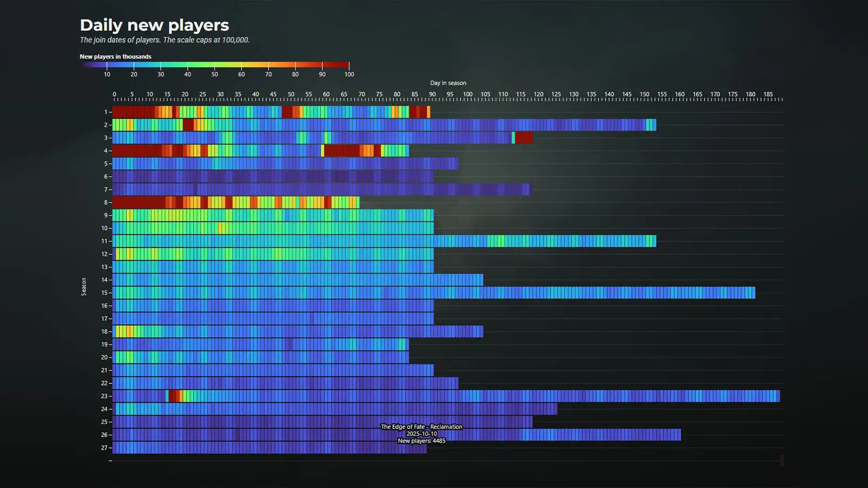Click the "Day in season" axis title
The image size is (868, 488).
(448, 83)
